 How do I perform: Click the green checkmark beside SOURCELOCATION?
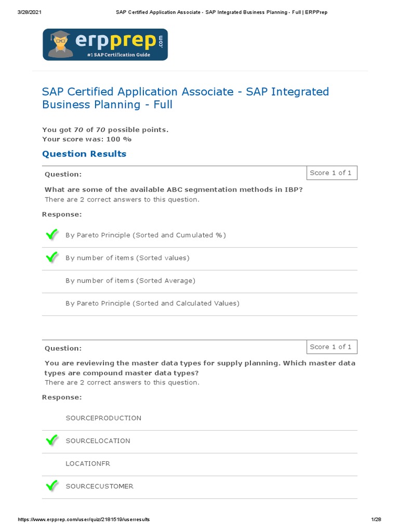(x=52, y=441)
